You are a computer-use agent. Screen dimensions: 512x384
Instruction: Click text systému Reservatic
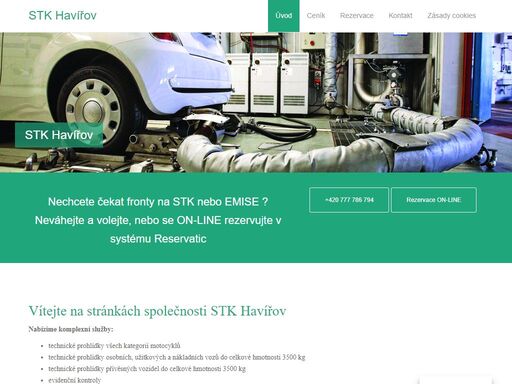pyautogui.click(x=158, y=239)
